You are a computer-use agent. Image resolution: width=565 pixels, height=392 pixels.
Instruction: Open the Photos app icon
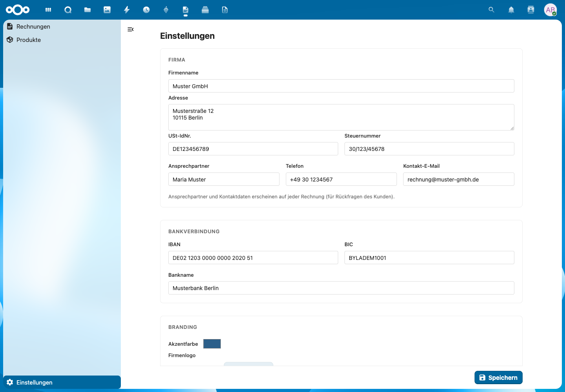point(107,10)
